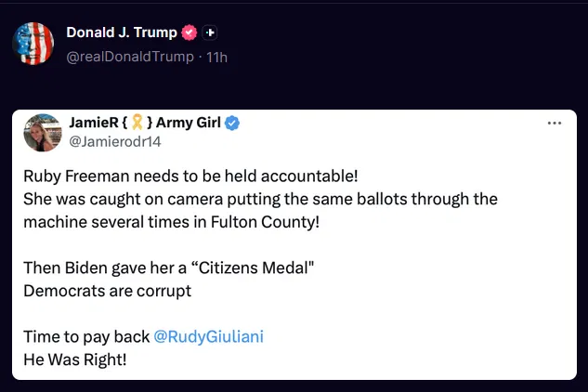
Task: Follow the @RudyGiuliani mention link
Action: [208, 336]
